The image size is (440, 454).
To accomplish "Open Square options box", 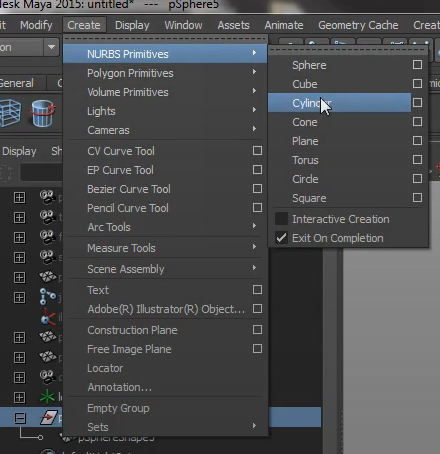I will pos(417,198).
